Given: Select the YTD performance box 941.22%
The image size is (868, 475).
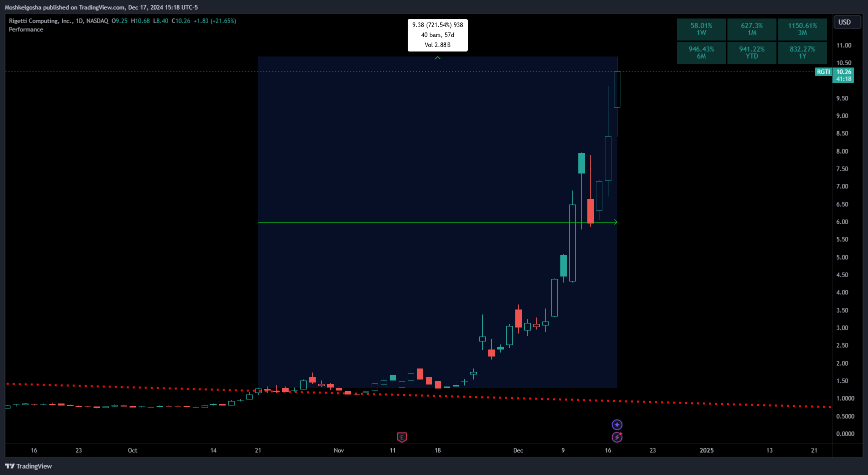Looking at the screenshot, I should [x=752, y=52].
